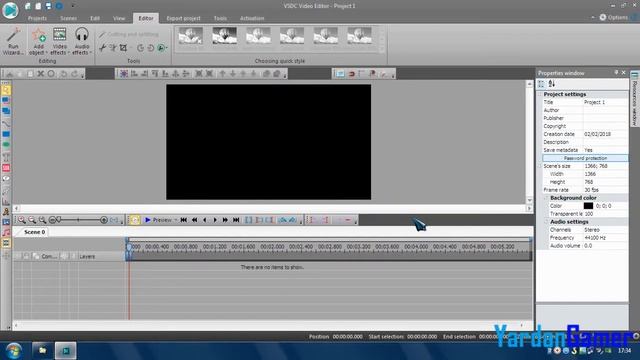This screenshot has height=360, width=640.
Task: Open the Add object tool
Action: pos(39,41)
